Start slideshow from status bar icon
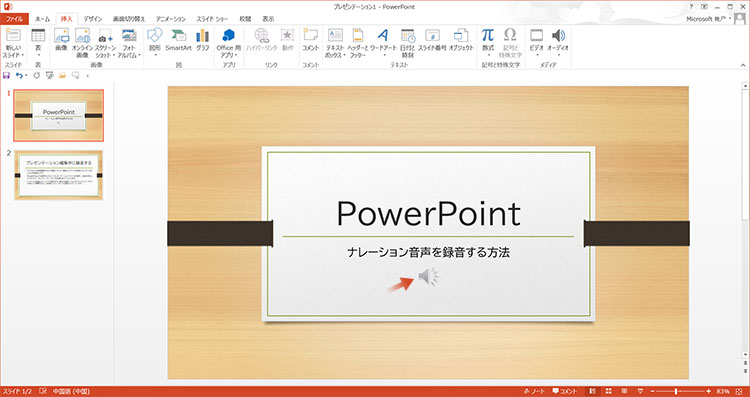This screenshot has width=750, height=397. tap(640, 391)
